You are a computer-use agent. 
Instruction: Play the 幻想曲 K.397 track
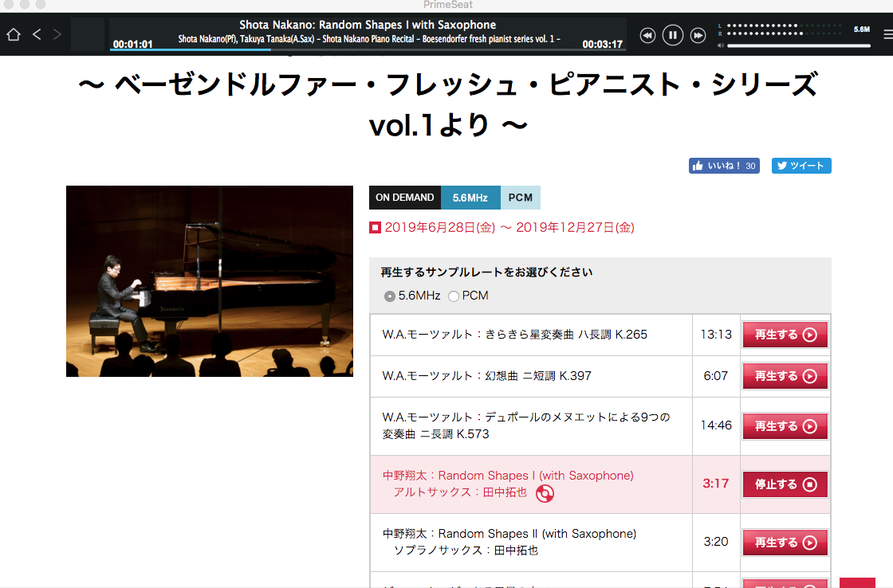(785, 376)
